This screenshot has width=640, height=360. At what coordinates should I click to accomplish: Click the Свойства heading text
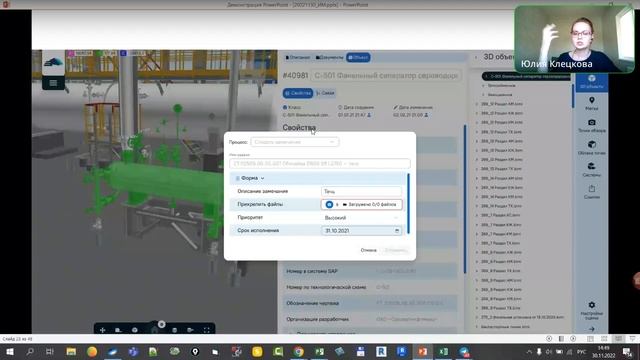(299, 128)
